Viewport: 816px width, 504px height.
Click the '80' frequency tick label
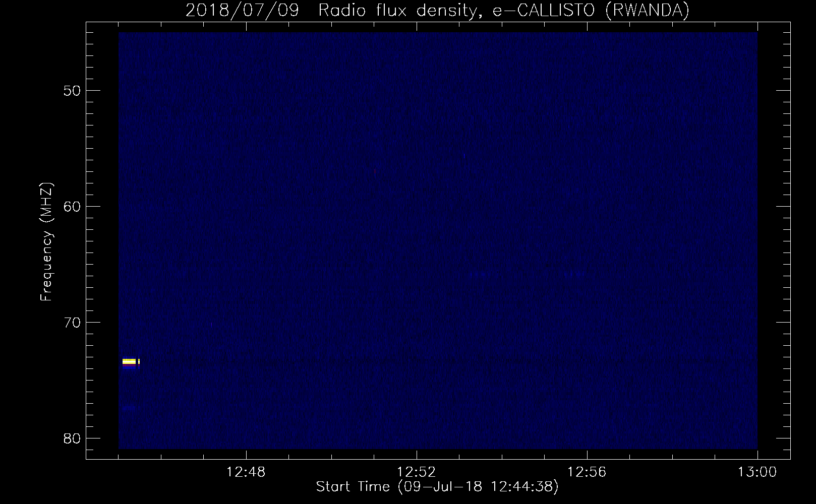pyautogui.click(x=72, y=438)
